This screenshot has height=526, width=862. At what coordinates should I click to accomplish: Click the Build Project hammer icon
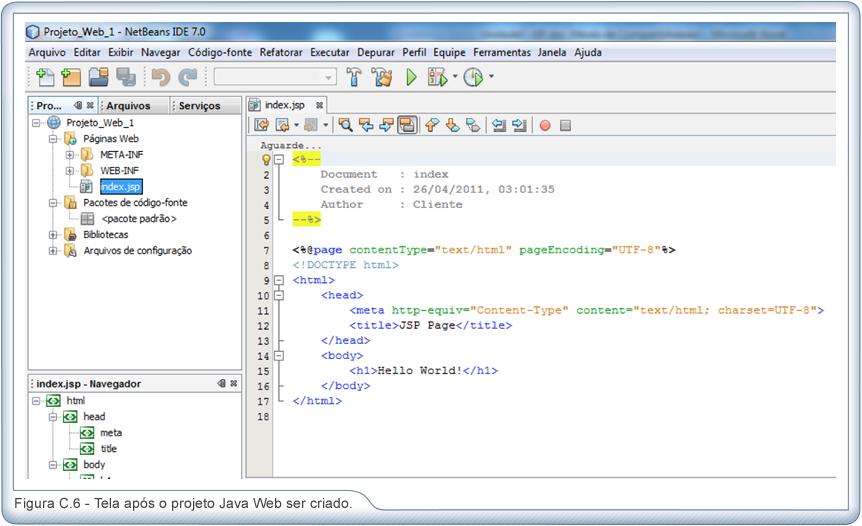coord(354,77)
